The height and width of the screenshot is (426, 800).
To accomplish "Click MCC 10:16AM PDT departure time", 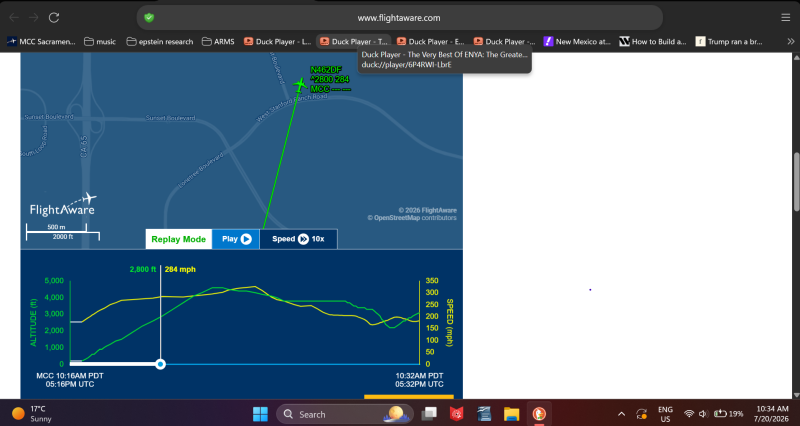I will click(70, 375).
